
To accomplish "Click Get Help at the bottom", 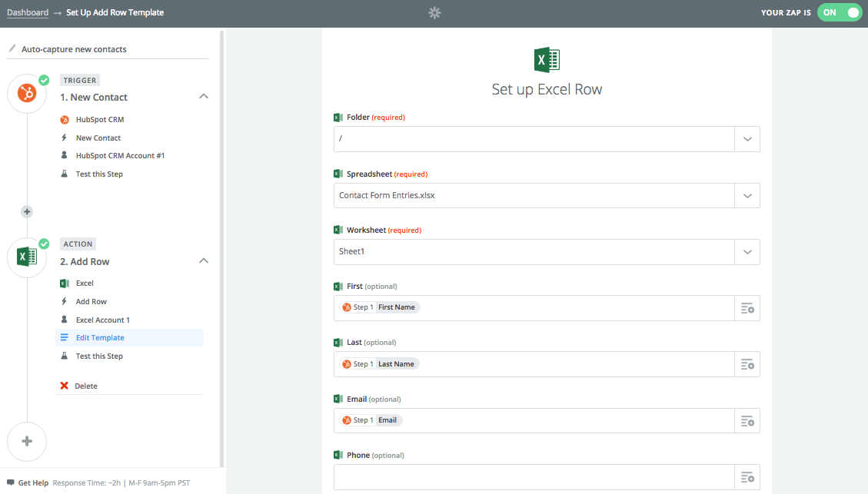I will 33,483.
